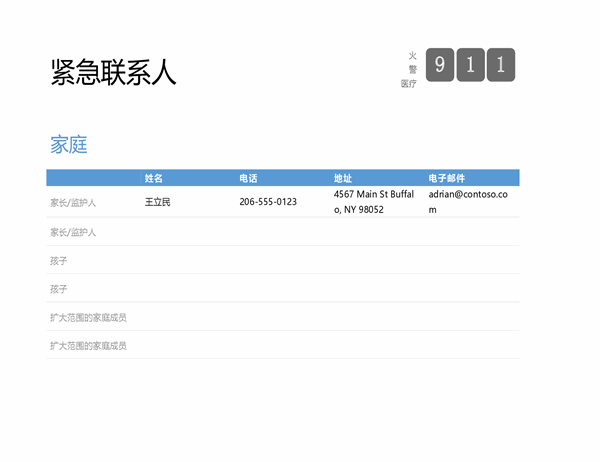The height and width of the screenshot is (462, 600).
Task: Click the 姓名 column header
Action: [x=153, y=178]
